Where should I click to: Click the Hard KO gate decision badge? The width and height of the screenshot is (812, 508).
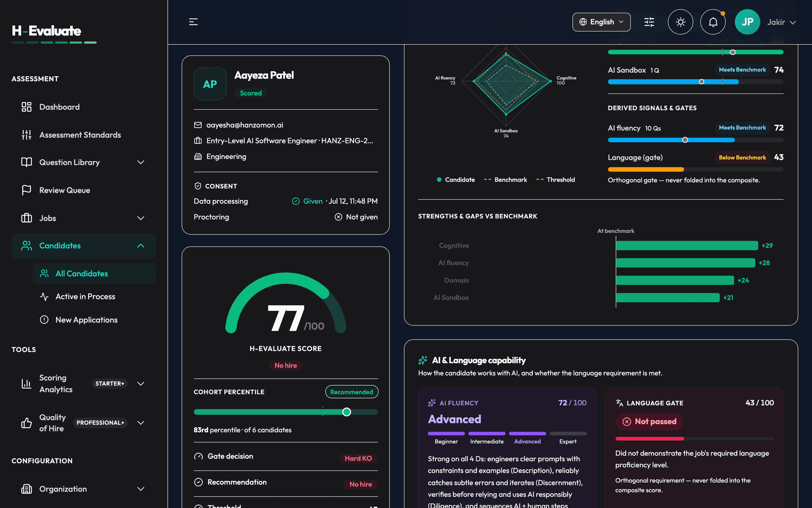(x=358, y=458)
